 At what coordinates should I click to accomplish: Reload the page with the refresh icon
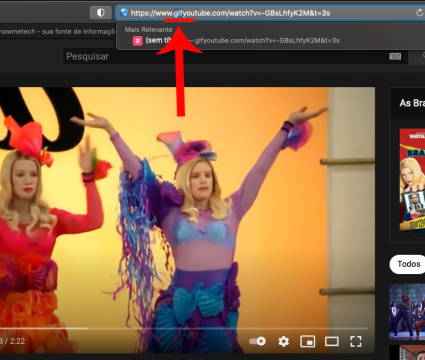(419, 13)
